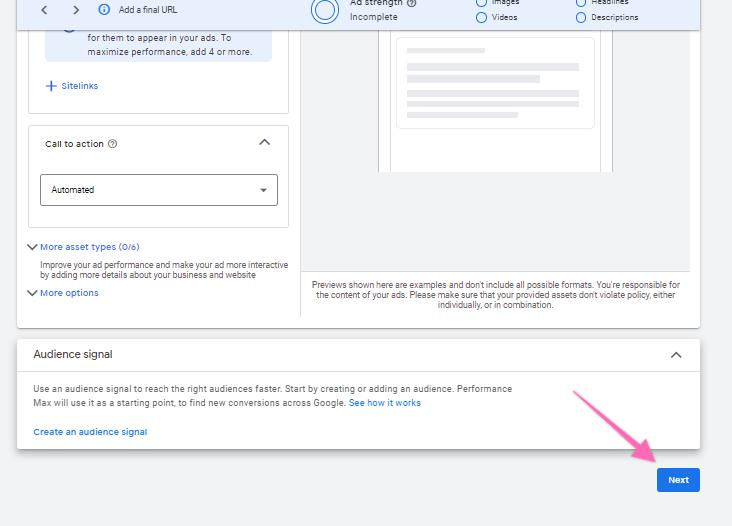
Task: Click the plus icon next to Sitelinks
Action: (51, 86)
